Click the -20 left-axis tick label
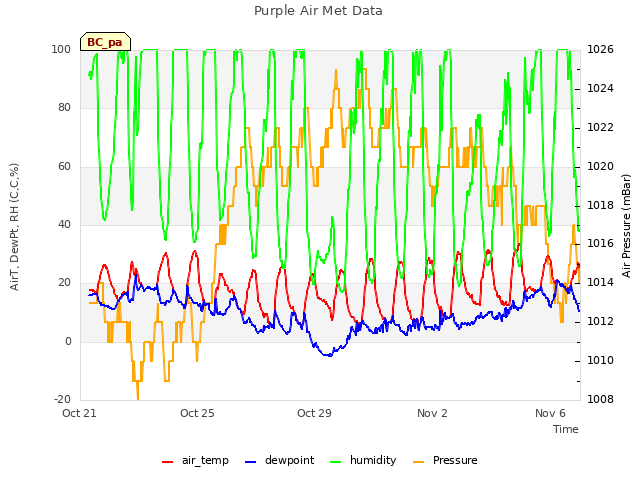 coord(62,399)
